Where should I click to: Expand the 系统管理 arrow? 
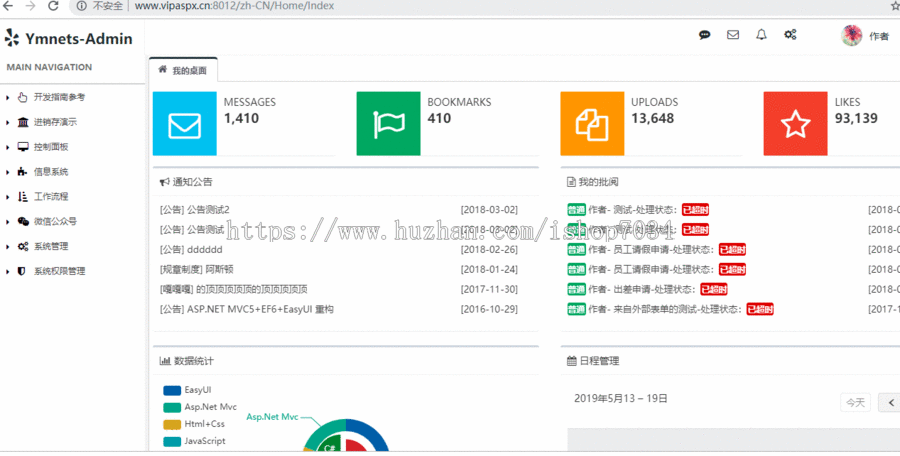(x=7, y=247)
